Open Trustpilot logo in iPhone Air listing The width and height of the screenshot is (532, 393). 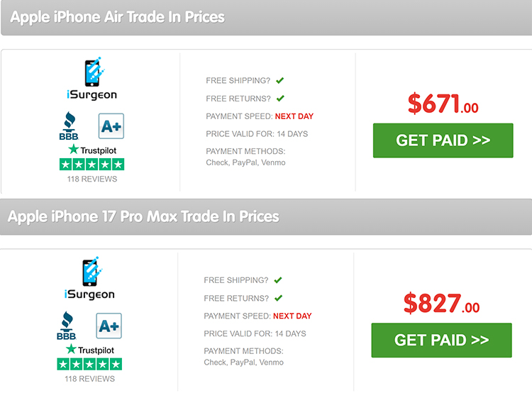(91, 150)
